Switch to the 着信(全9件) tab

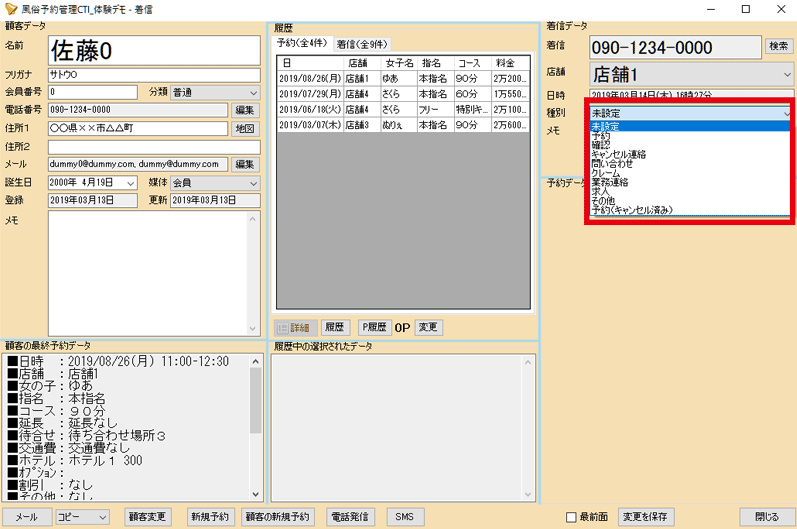point(363,44)
